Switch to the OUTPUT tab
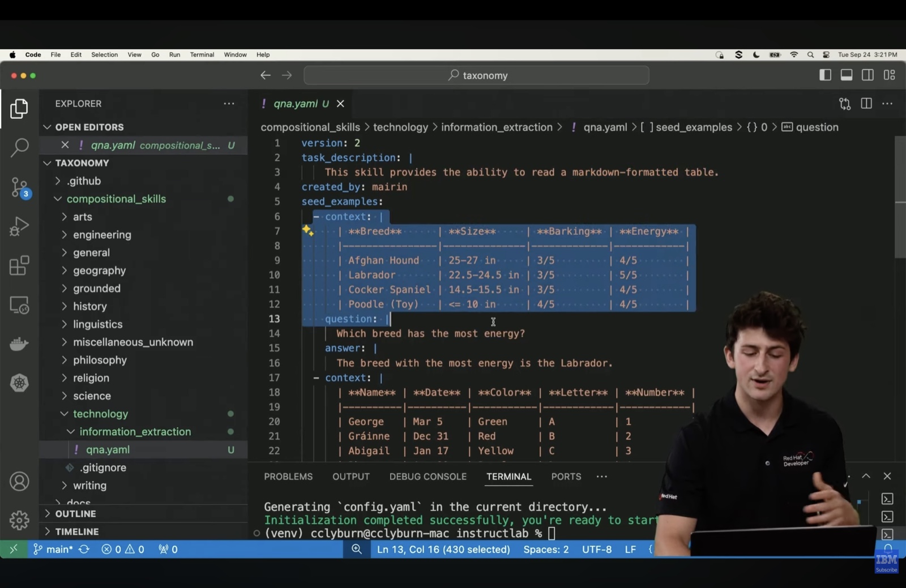This screenshot has height=588, width=906. point(351,477)
